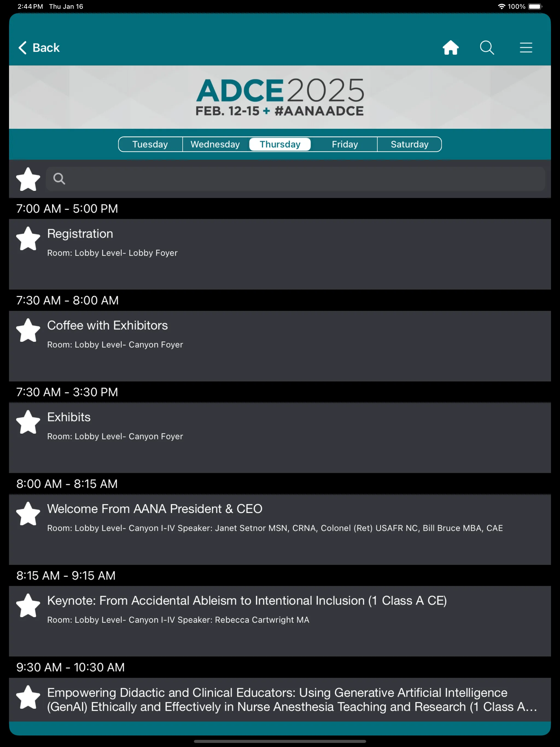Image resolution: width=560 pixels, height=747 pixels.
Task: Click the home icon in top navigation
Action: coord(451,48)
